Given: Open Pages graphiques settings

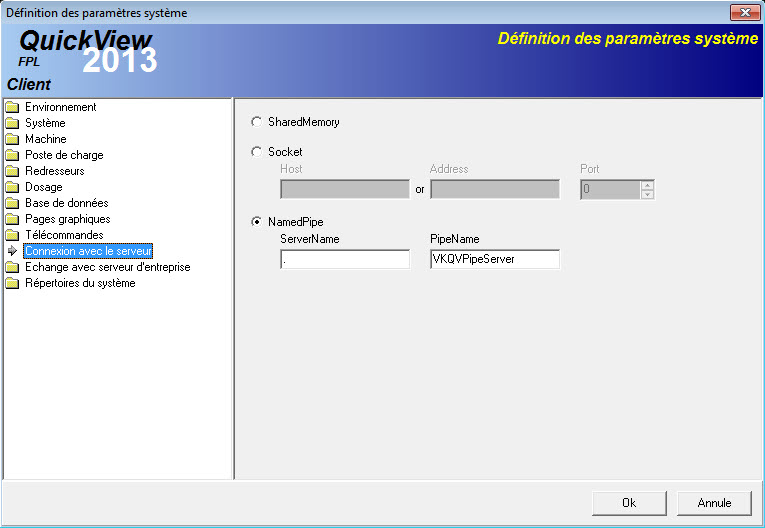Looking at the screenshot, I should coord(68,219).
